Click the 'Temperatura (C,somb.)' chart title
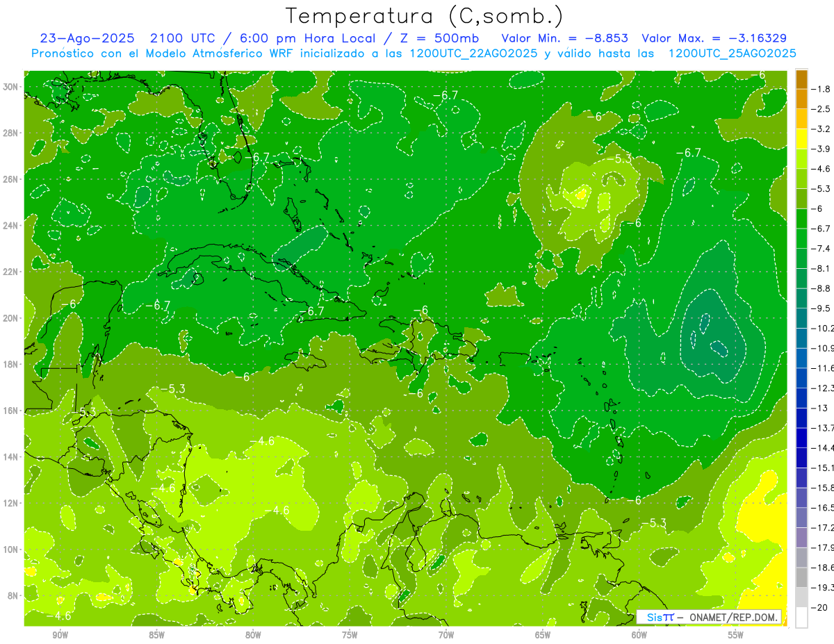Screen dimensions: 834x644 (x=425, y=17)
